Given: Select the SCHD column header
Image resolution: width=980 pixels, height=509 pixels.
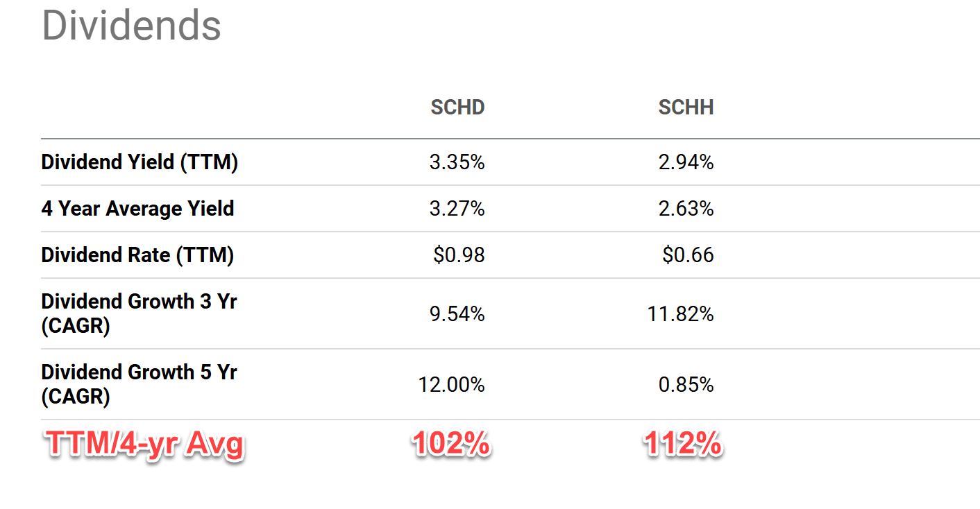Looking at the screenshot, I should 457,107.
